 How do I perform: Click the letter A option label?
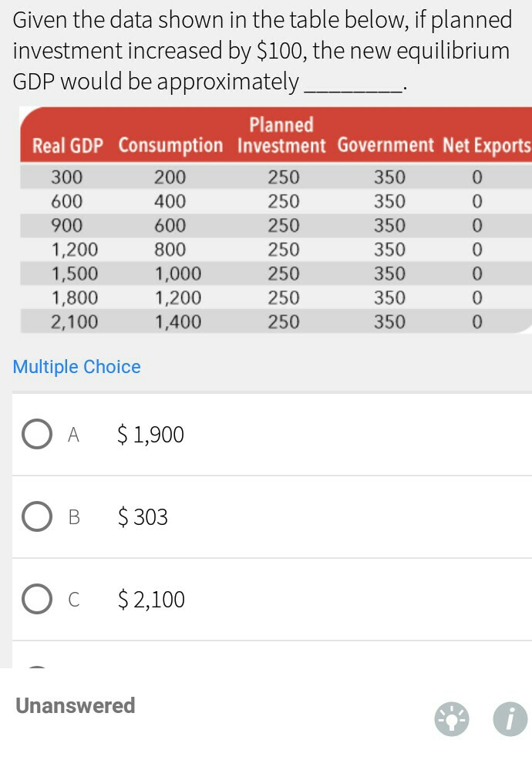click(73, 434)
